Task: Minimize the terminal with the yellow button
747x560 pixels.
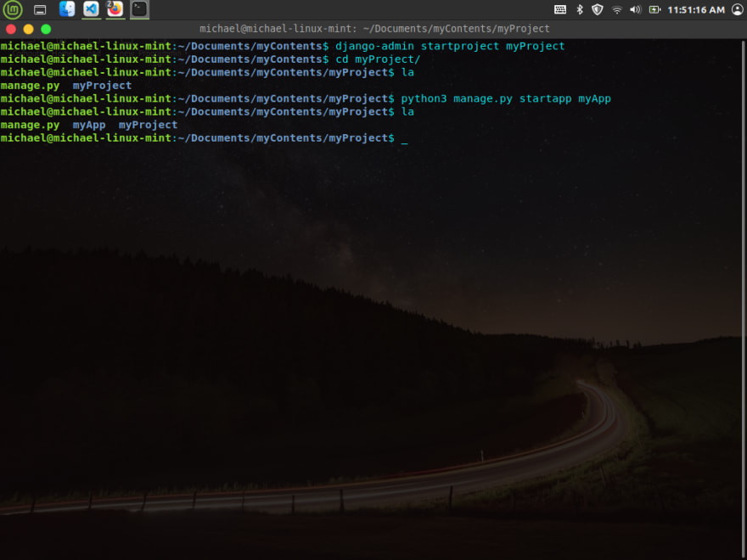Action: click(x=29, y=30)
